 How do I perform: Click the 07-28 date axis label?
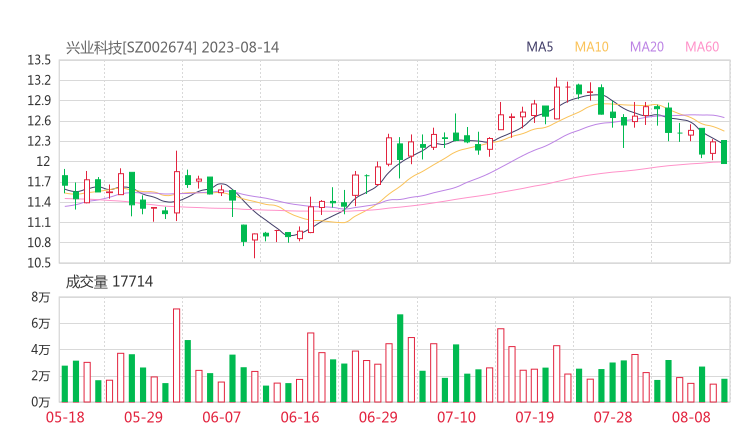613,417
